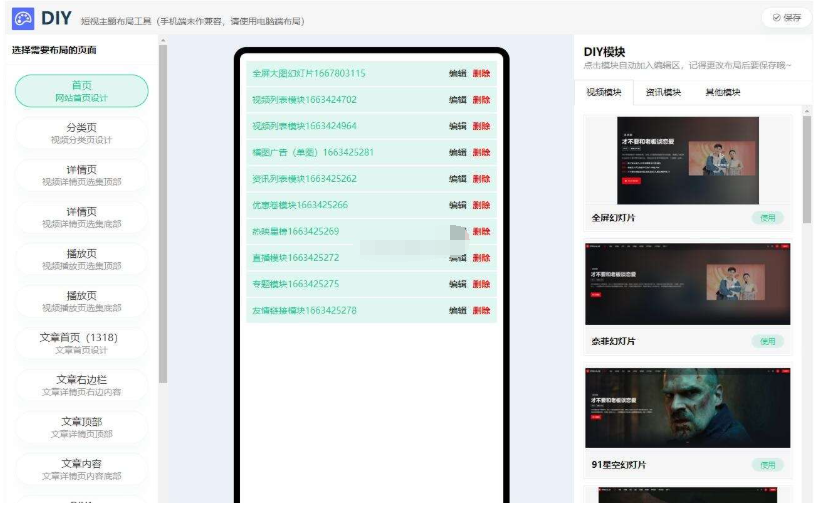Use the 全屏幻灯片 module
814x519 pixels.
pos(767,218)
